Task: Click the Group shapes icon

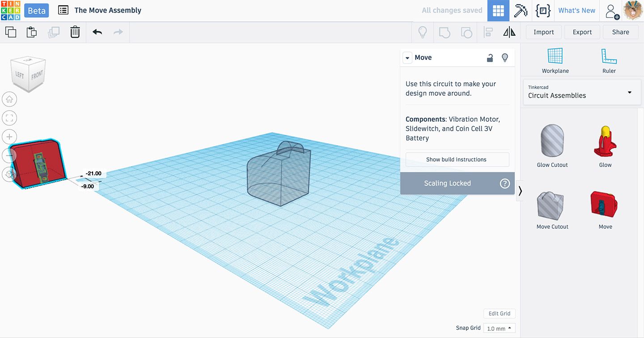Action: tap(445, 32)
